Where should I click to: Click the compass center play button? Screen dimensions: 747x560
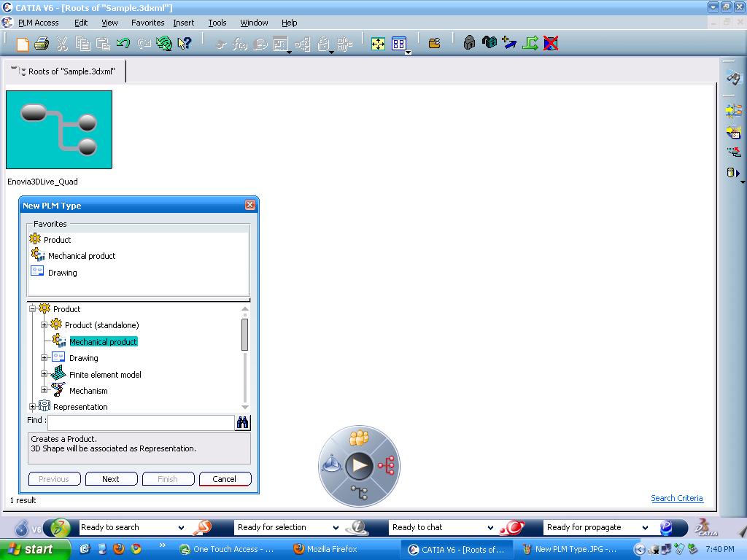359,465
